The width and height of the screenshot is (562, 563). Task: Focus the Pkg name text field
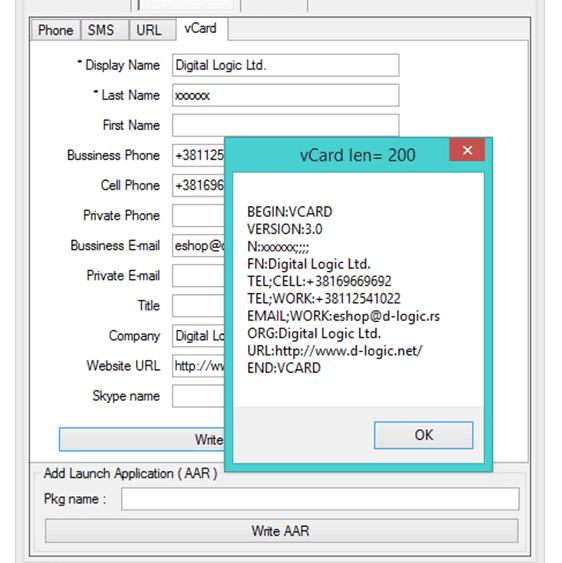pyautogui.click(x=320, y=499)
